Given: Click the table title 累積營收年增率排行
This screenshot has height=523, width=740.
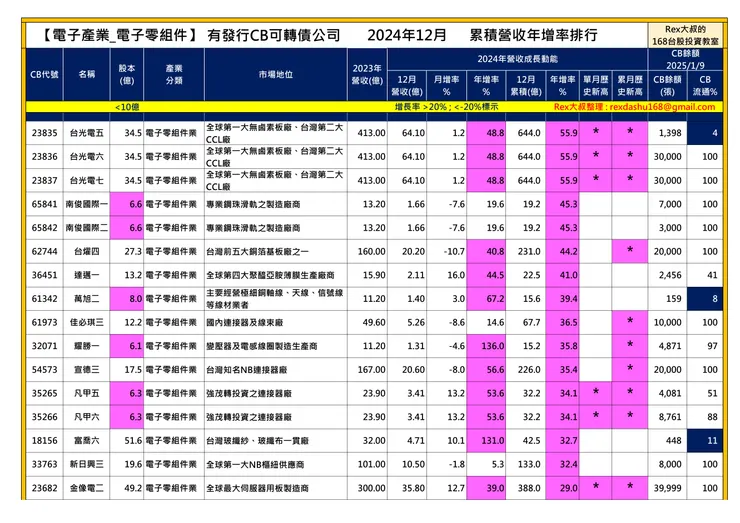Looking at the screenshot, I should click(533, 35).
